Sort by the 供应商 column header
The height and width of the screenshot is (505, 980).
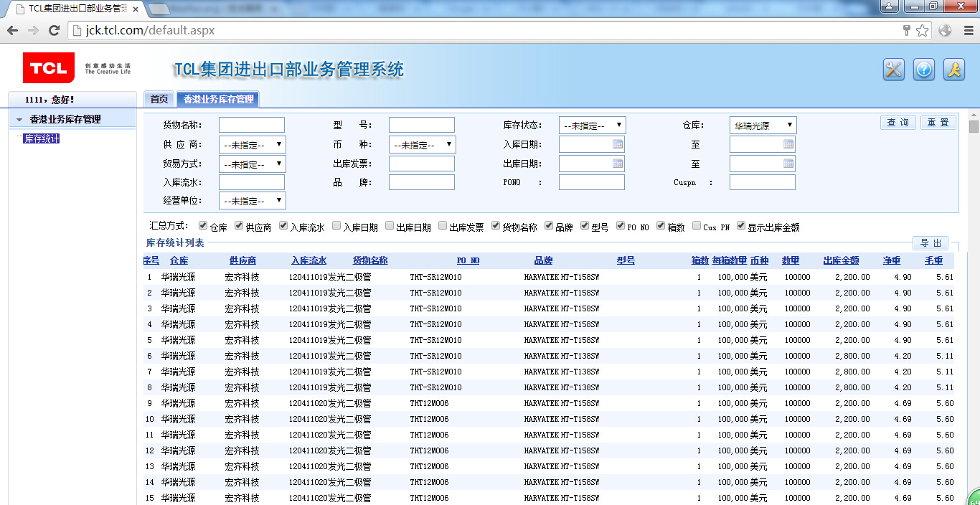pyautogui.click(x=242, y=260)
